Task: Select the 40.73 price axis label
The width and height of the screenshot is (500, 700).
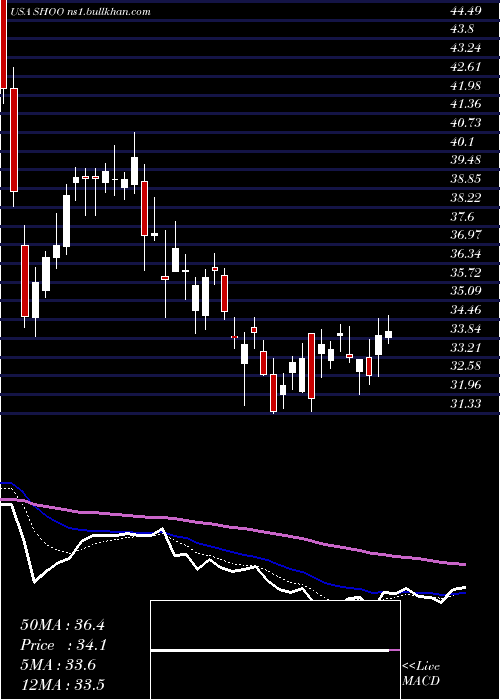Action: pyautogui.click(x=466, y=123)
